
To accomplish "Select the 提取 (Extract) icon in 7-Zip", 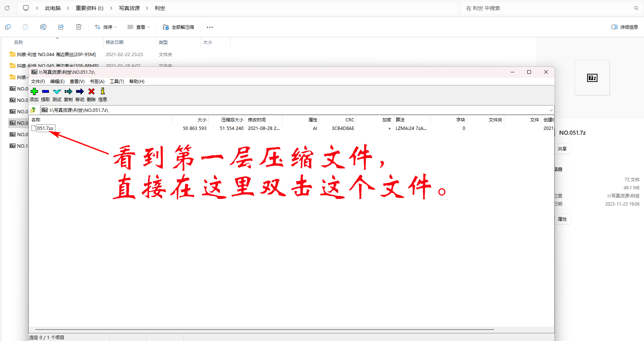I will coord(45,92).
